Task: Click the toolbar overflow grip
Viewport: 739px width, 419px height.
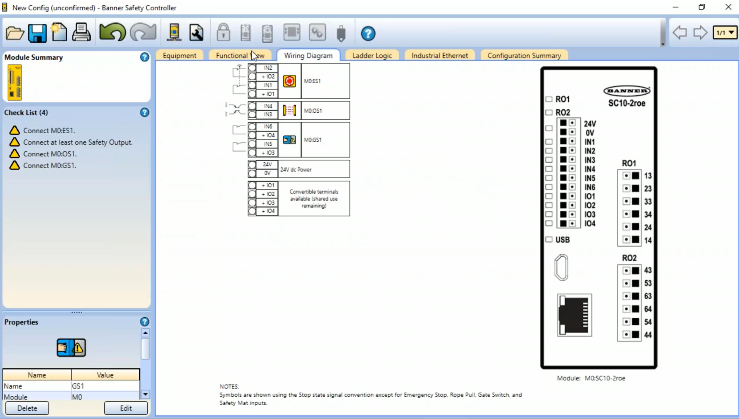Action: 663,33
